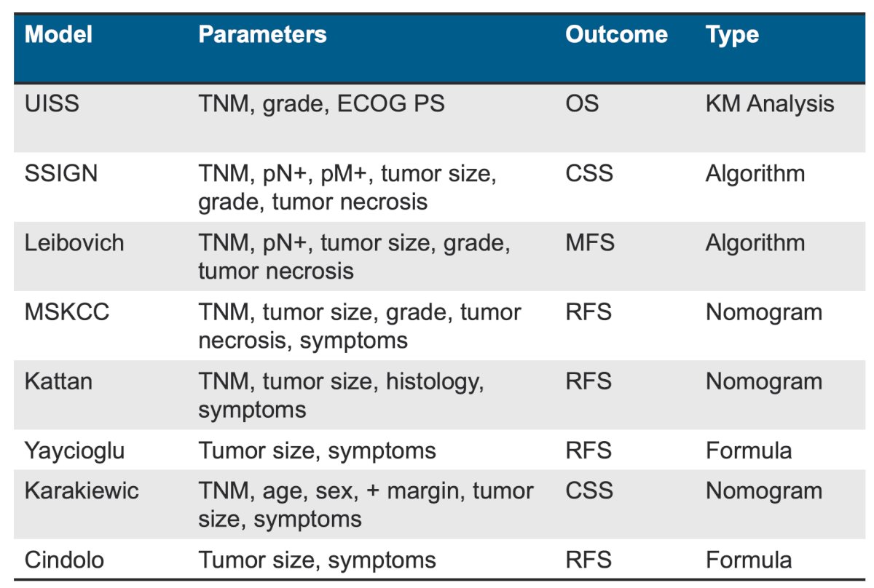
Task: Click Karakiewic's CSS outcome cell
Action: (589, 490)
